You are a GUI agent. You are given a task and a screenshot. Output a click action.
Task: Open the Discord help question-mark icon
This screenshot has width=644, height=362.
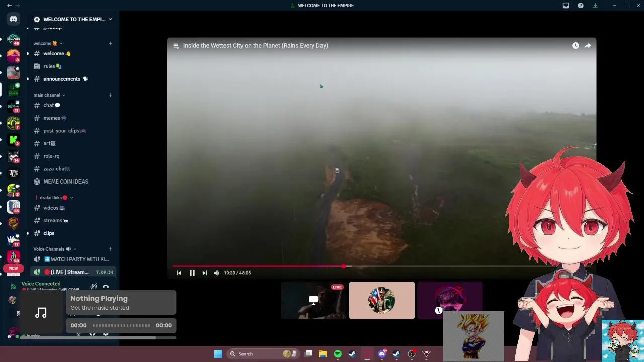pyautogui.click(x=581, y=5)
